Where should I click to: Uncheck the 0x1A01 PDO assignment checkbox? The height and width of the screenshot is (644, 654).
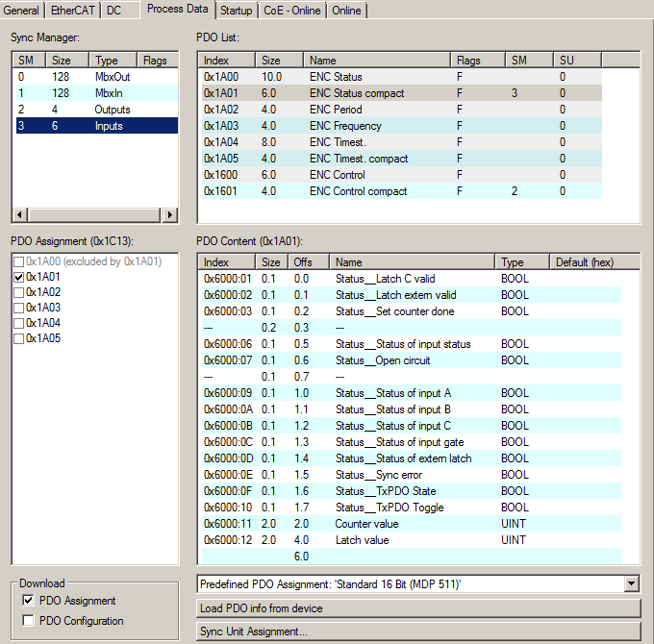point(19,277)
